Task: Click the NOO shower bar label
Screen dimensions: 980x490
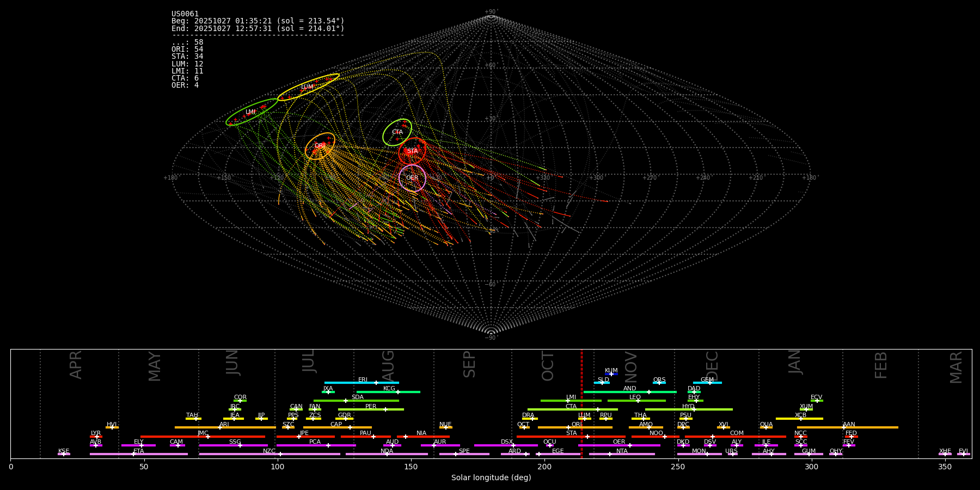Action: (x=657, y=433)
